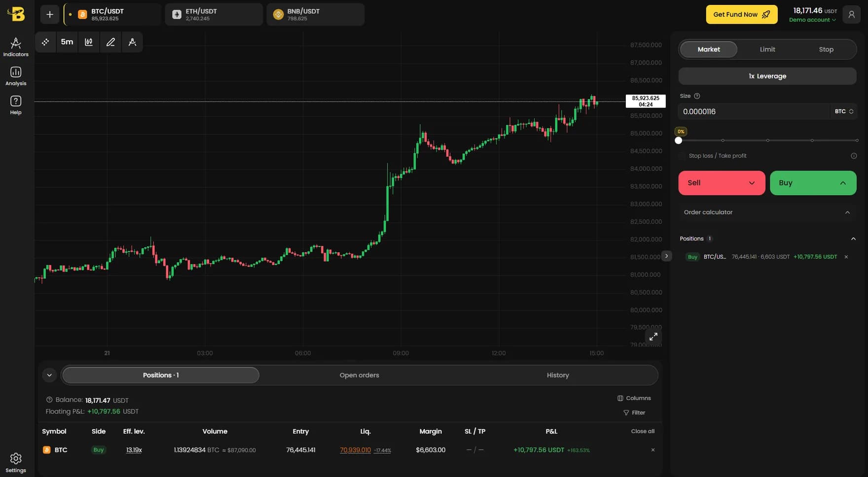
Task: Select the BNB/USDT symbol tab
Action: click(316, 14)
